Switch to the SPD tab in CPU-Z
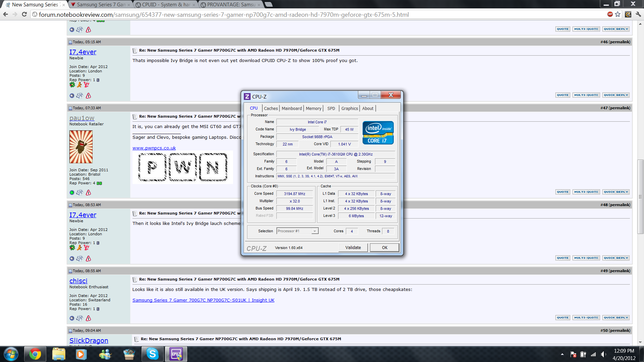 331,109
